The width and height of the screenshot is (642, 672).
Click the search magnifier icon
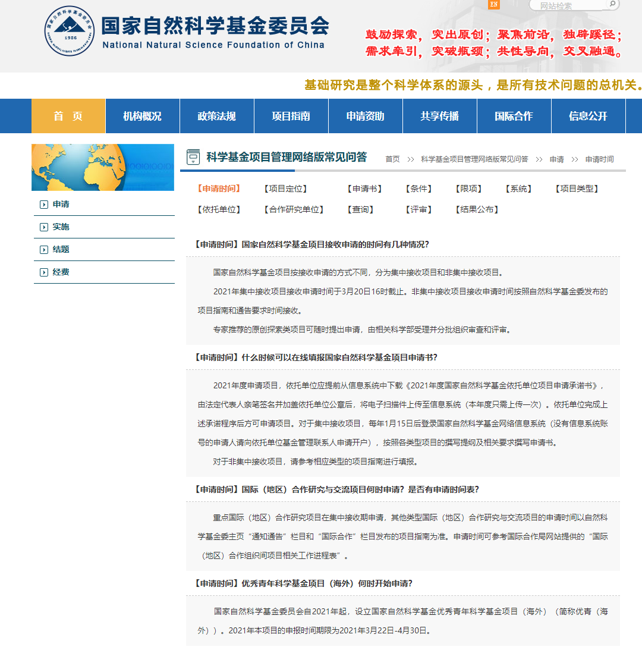[612, 4]
